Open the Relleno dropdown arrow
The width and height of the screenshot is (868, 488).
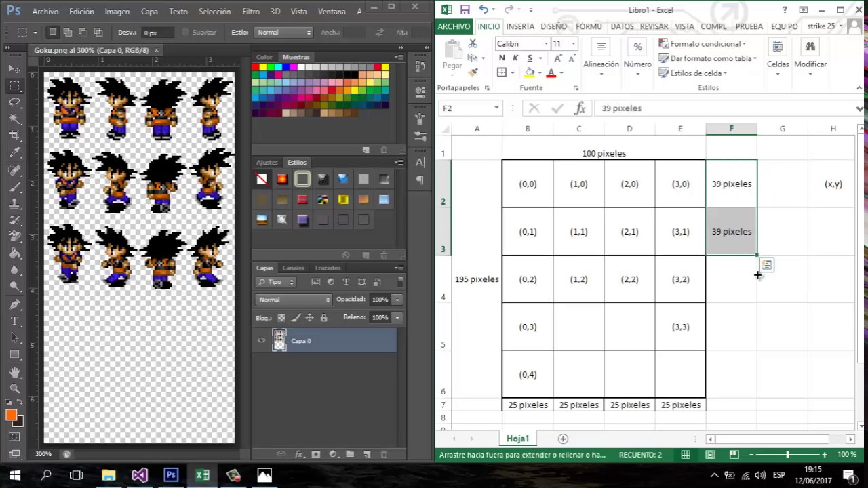coord(397,317)
